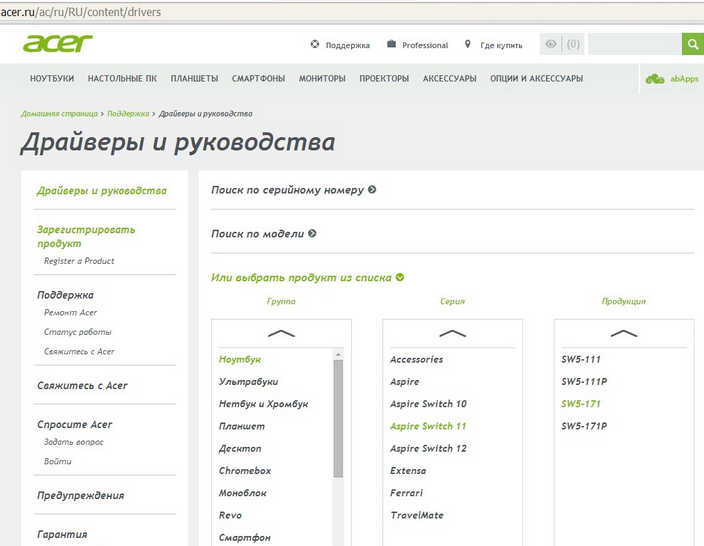
Task: Go to the Поддержка breadcrumb link
Action: 128,114
